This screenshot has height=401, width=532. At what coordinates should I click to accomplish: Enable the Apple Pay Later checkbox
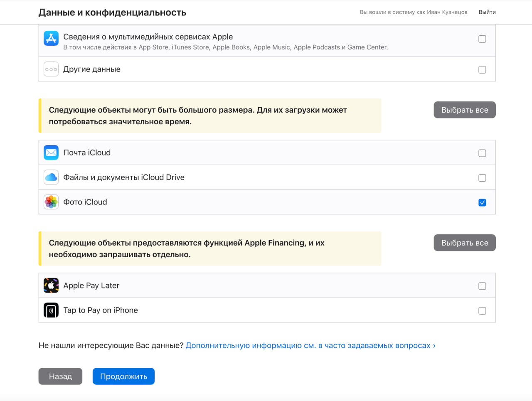tap(482, 286)
